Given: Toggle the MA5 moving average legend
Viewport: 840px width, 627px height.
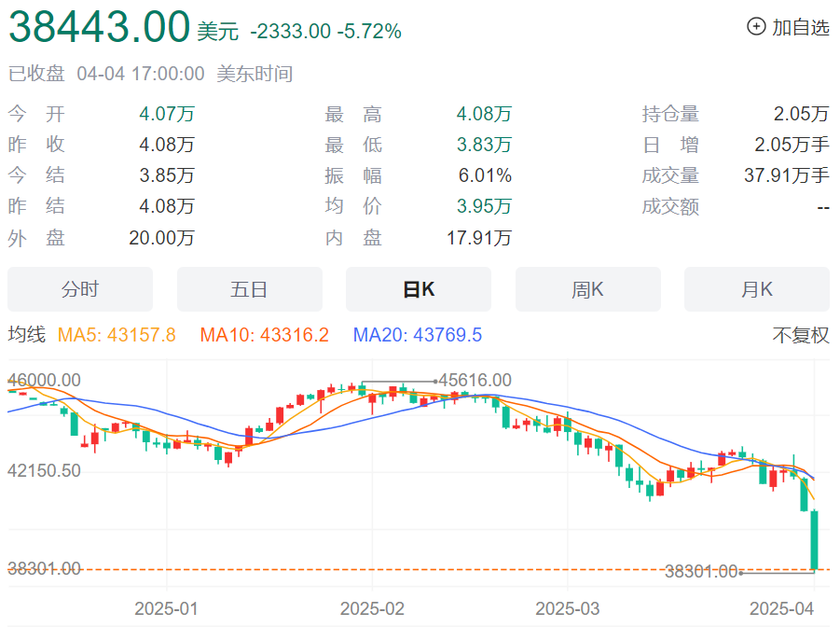Looking at the screenshot, I should tap(116, 335).
